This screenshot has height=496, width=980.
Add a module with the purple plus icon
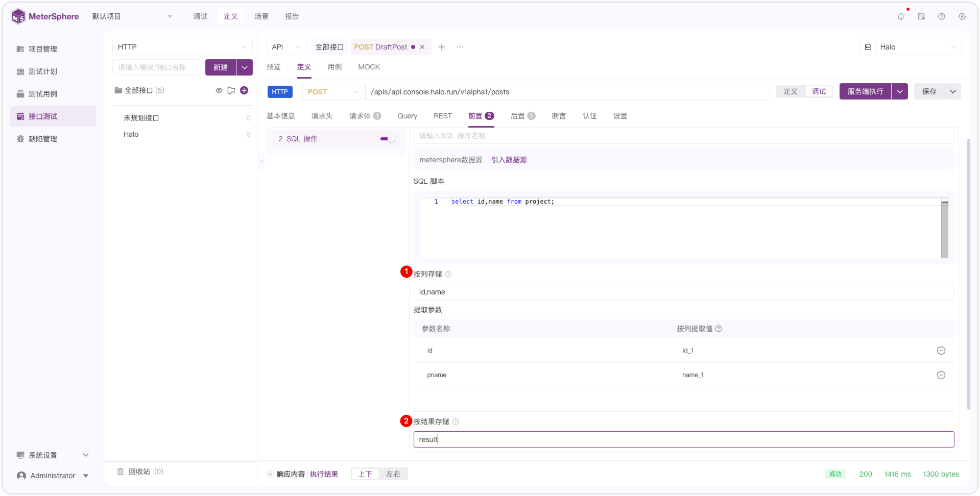(x=244, y=90)
